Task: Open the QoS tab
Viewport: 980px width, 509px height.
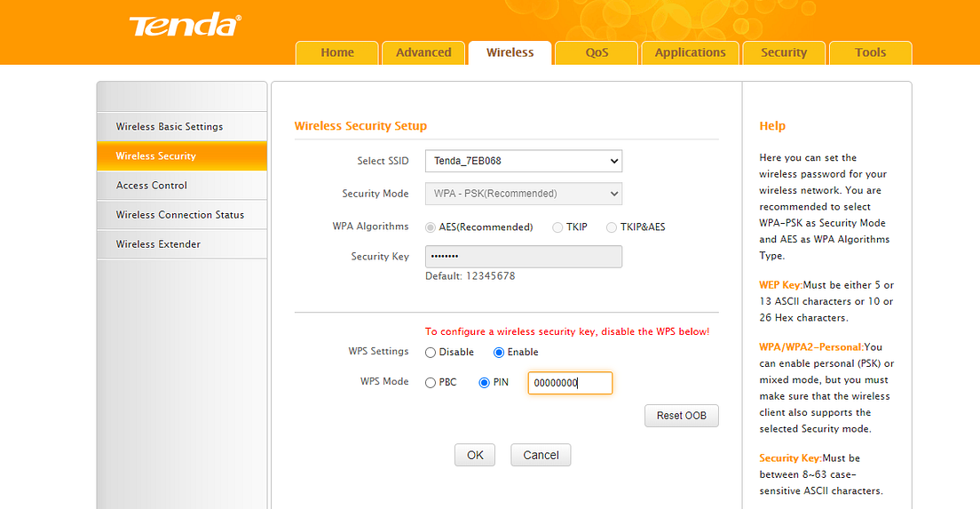Action: click(x=597, y=52)
